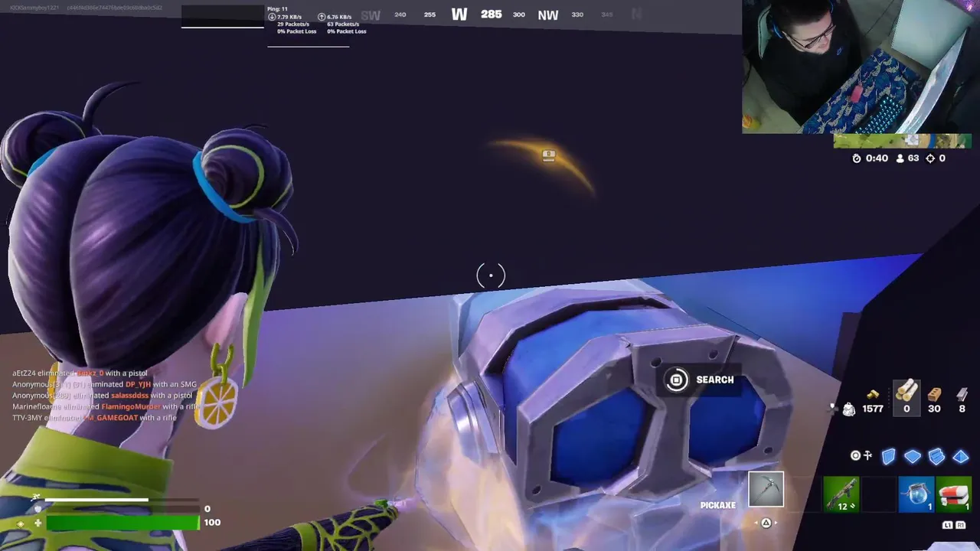Click the salassddss name in kill feed
The height and width of the screenshot is (551, 980).
(x=129, y=396)
